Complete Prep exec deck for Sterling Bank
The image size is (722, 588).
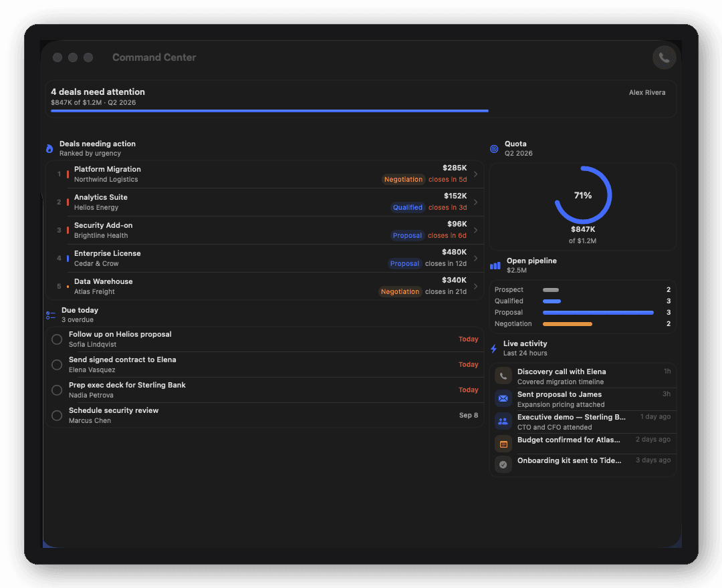[x=57, y=390]
